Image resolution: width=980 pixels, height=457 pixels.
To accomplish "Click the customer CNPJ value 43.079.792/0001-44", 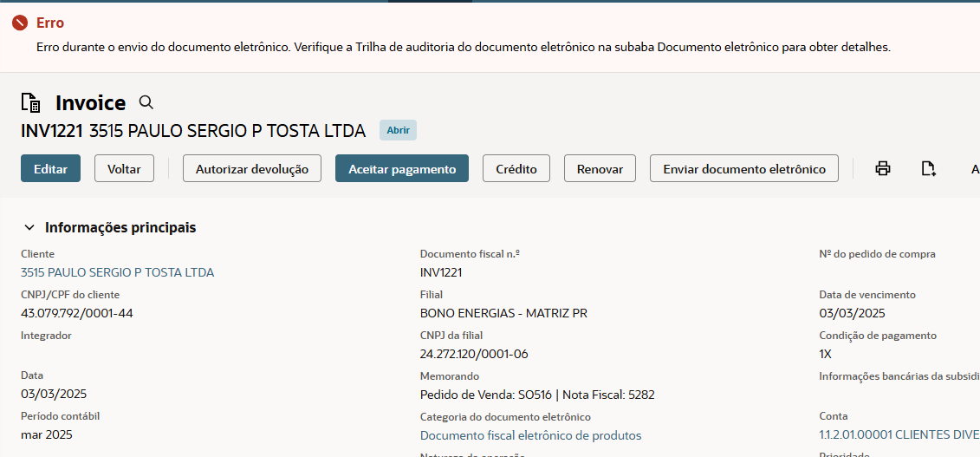I will (77, 313).
